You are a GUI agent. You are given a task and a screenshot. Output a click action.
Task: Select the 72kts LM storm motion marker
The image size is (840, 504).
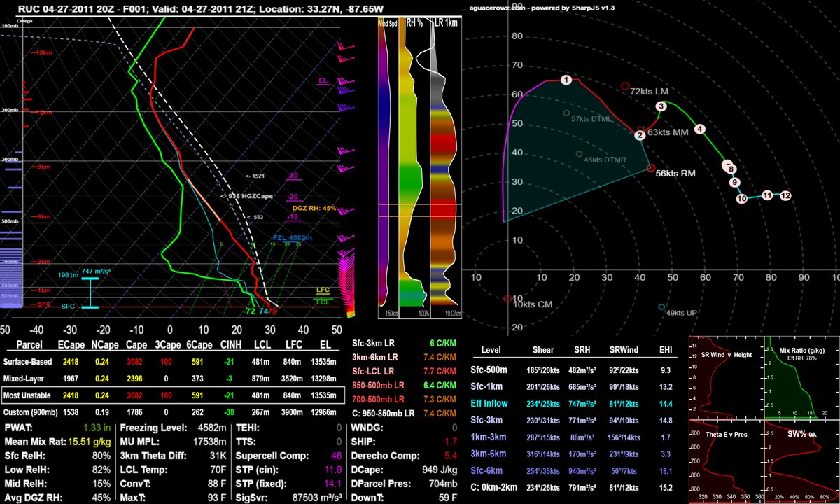626,87
